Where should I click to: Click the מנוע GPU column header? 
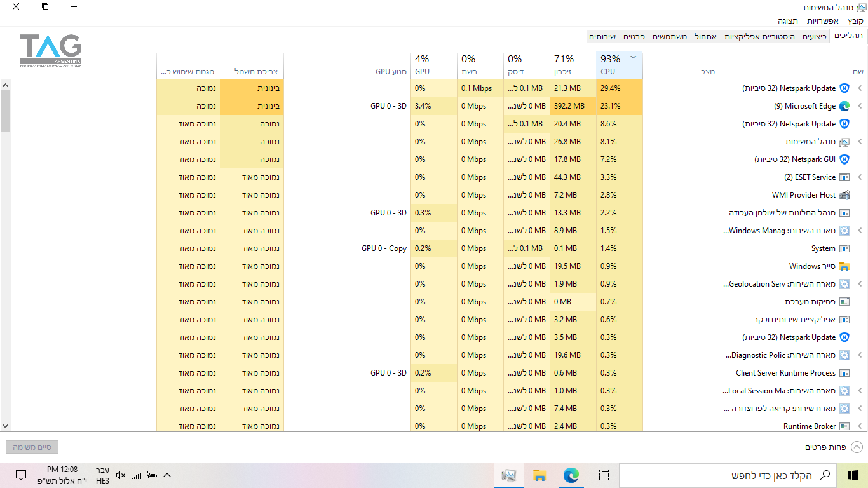[x=348, y=65]
